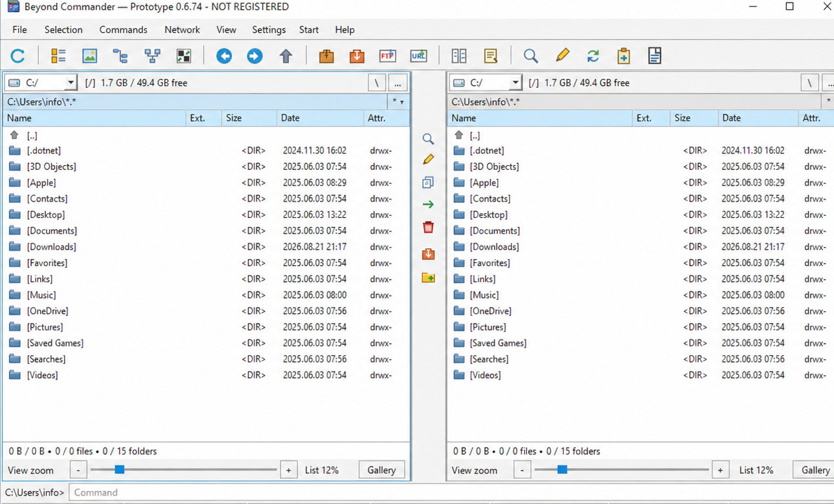Go back with the blue left arrow

point(224,56)
